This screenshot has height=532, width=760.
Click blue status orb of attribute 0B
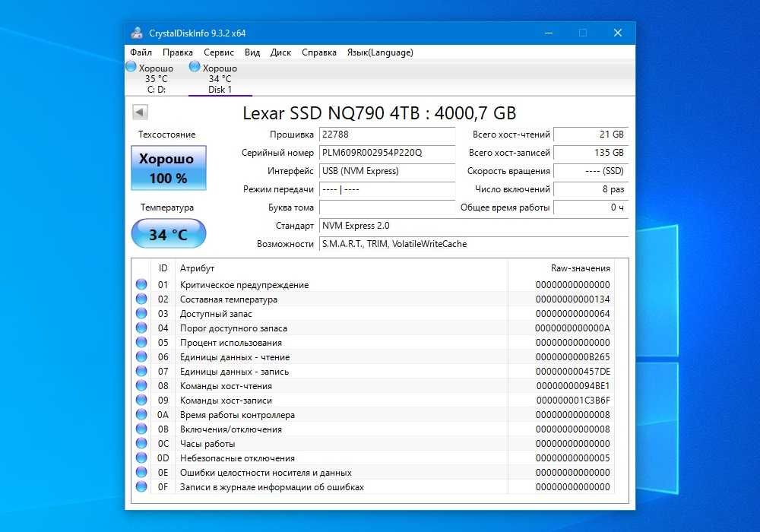tap(141, 429)
